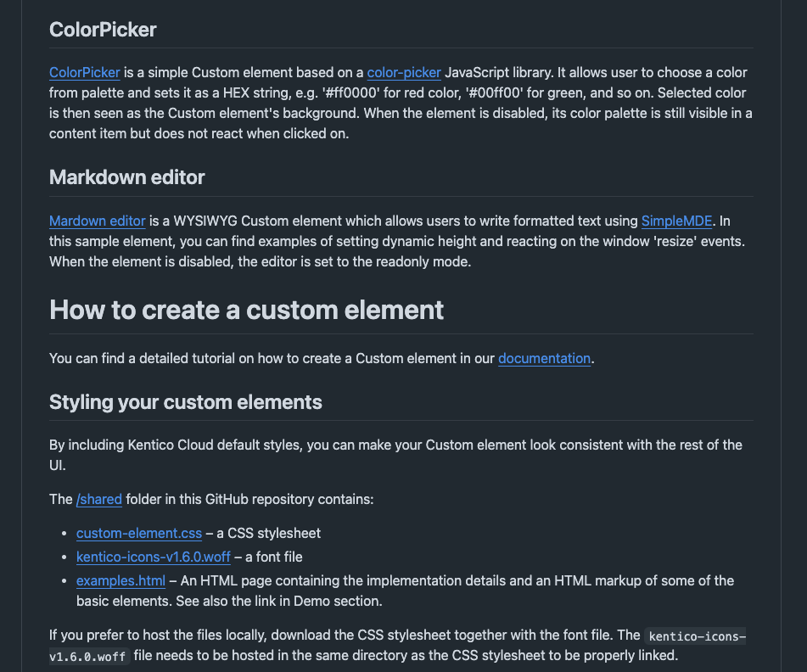Open the examples.html link

[120, 580]
